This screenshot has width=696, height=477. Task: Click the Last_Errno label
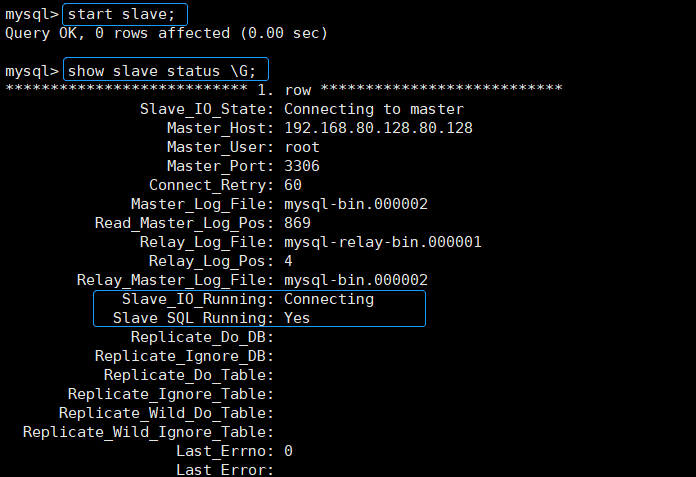(225, 451)
